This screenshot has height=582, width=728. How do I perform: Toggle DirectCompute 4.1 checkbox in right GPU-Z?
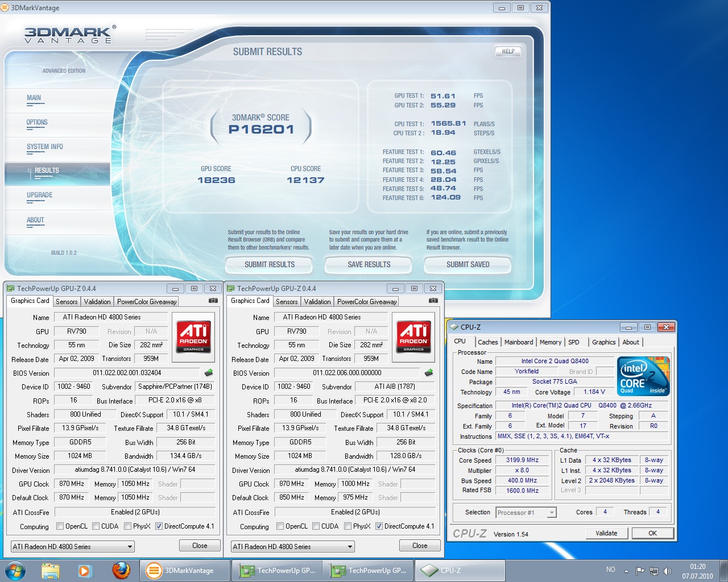[x=379, y=526]
